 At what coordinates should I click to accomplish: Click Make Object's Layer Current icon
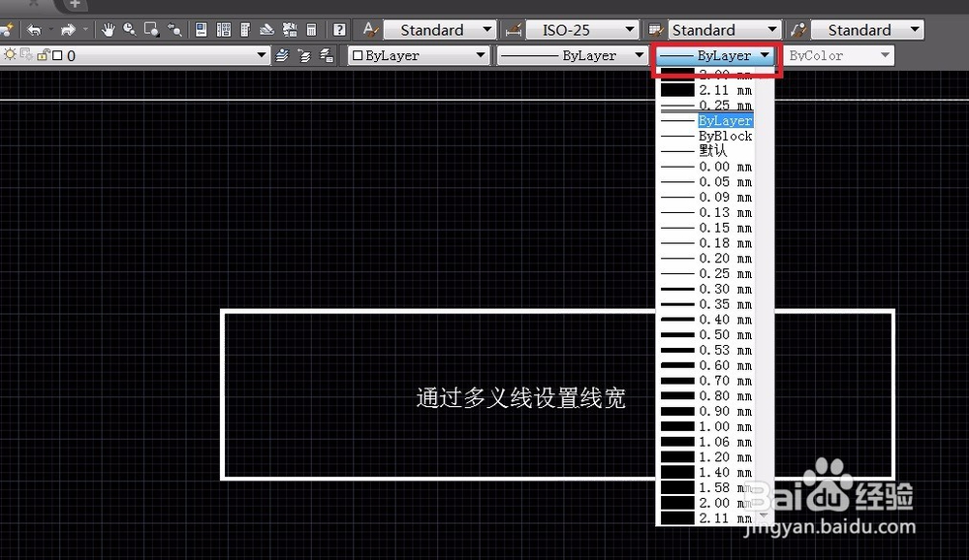point(282,55)
